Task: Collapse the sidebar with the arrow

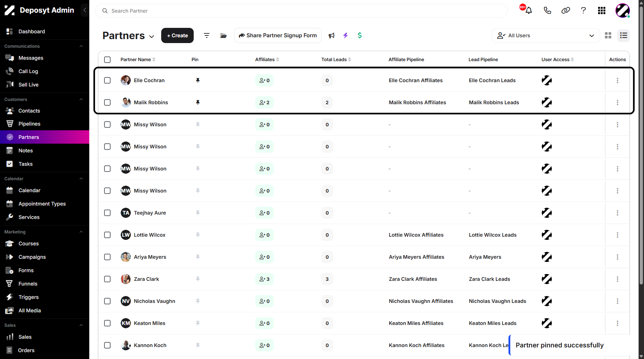Action: coord(85,10)
